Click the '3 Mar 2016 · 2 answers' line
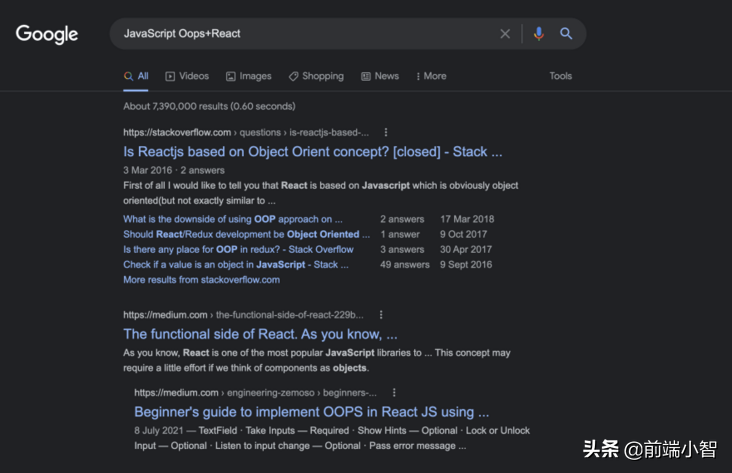This screenshot has width=732, height=473. [174, 170]
